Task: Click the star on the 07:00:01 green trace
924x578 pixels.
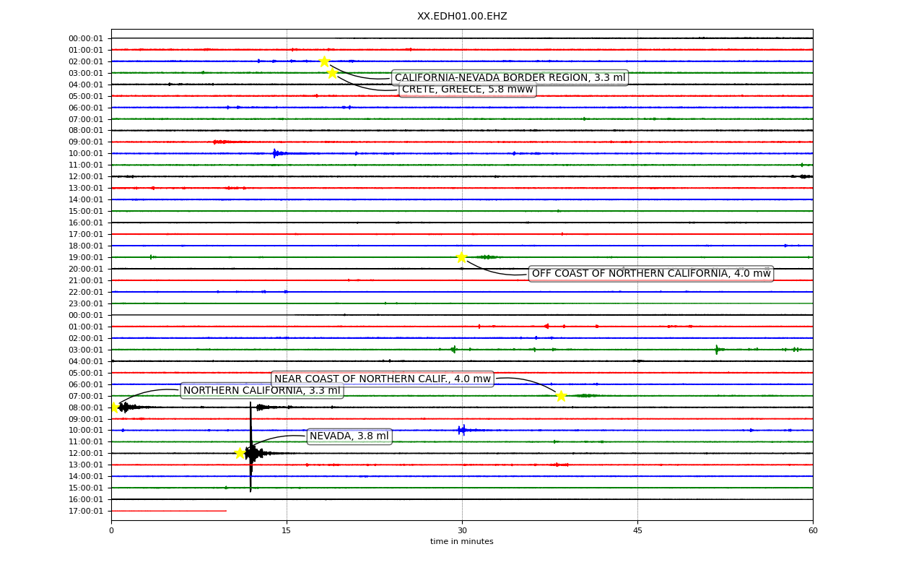Action: pos(561,395)
